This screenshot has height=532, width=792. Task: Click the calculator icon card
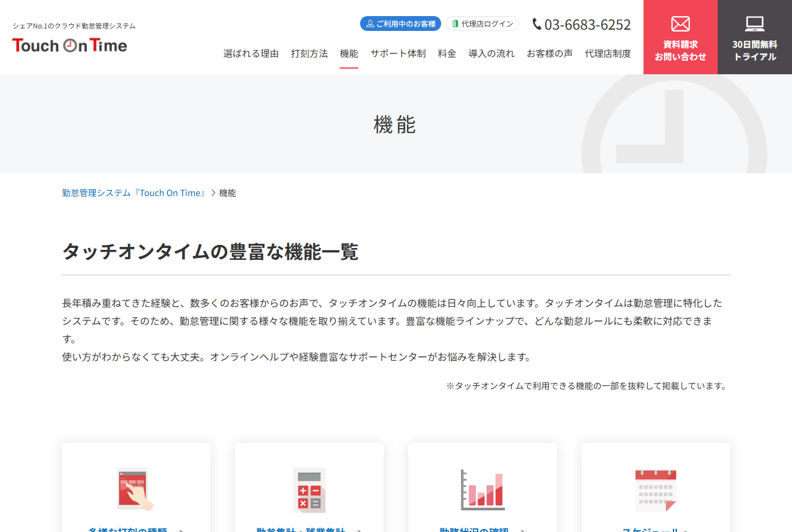309,489
